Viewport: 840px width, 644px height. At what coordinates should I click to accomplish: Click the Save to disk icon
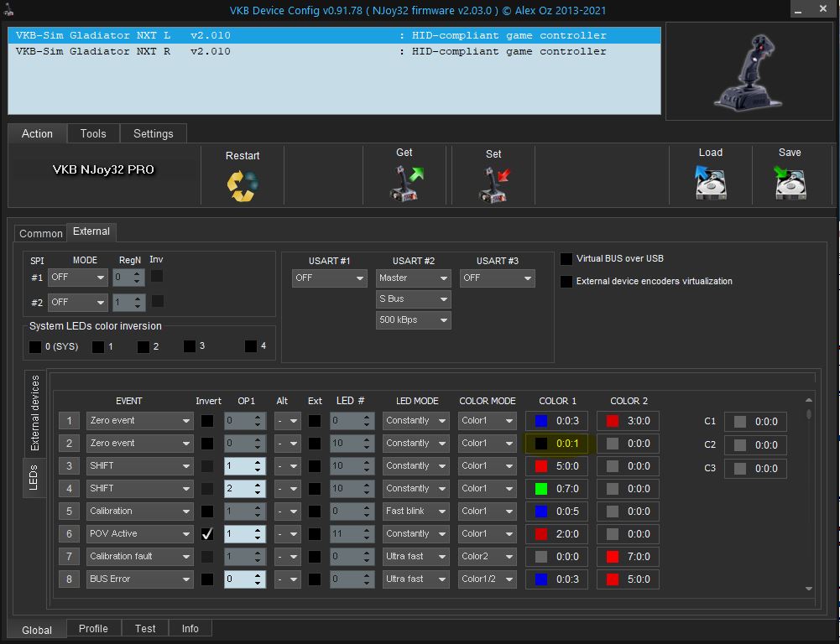(x=790, y=182)
